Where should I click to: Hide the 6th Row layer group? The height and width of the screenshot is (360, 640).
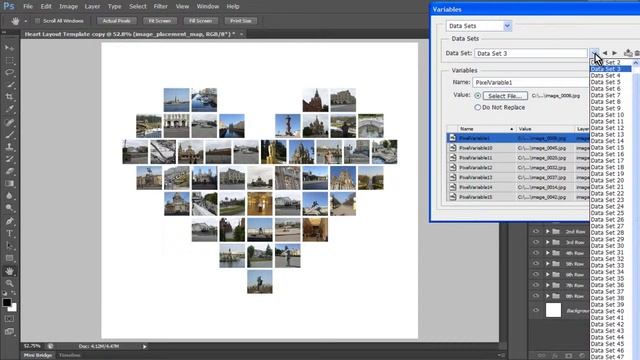pyautogui.click(x=536, y=275)
